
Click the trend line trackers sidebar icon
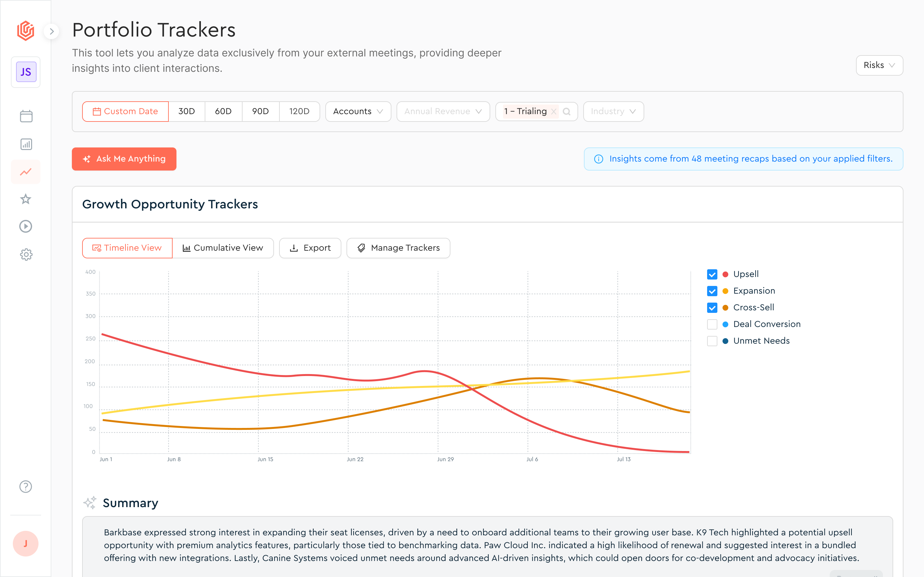26,172
